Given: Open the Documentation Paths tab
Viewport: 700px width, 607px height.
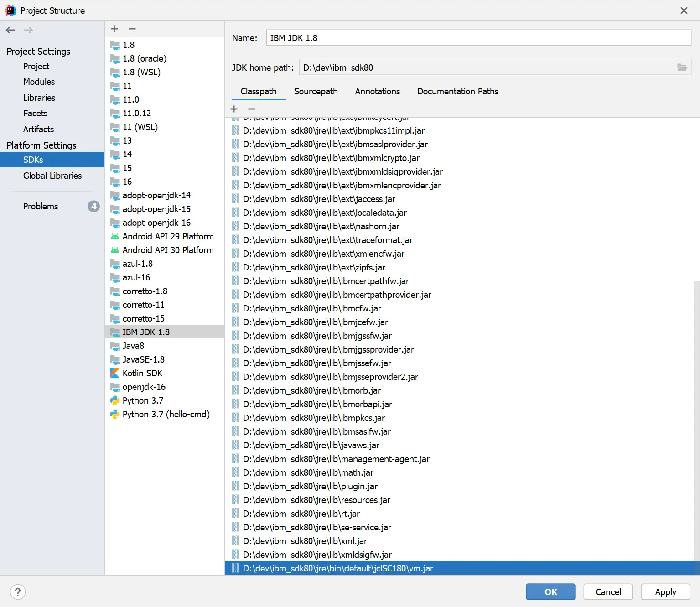Looking at the screenshot, I should point(458,91).
